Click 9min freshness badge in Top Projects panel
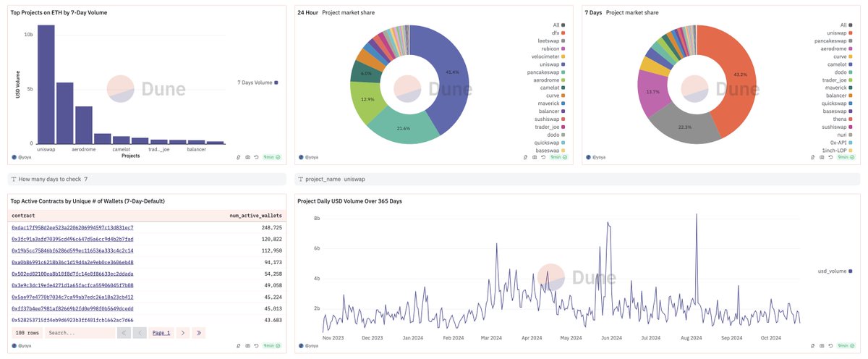This screenshot has height=359, width=868. point(272,157)
